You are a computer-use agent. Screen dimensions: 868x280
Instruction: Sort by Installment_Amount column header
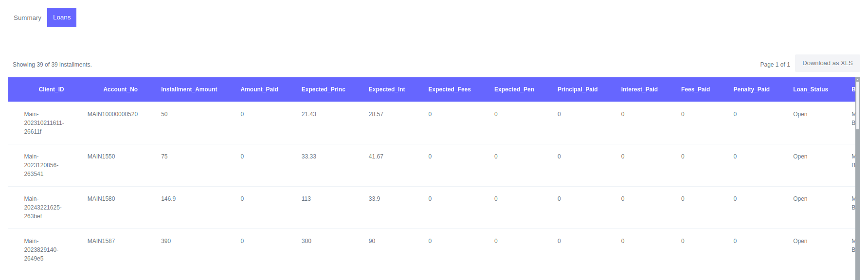click(x=189, y=89)
